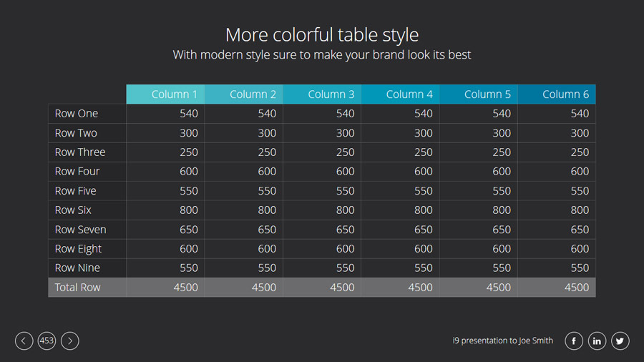Select the Row Six value under Column 6

pos(557,210)
